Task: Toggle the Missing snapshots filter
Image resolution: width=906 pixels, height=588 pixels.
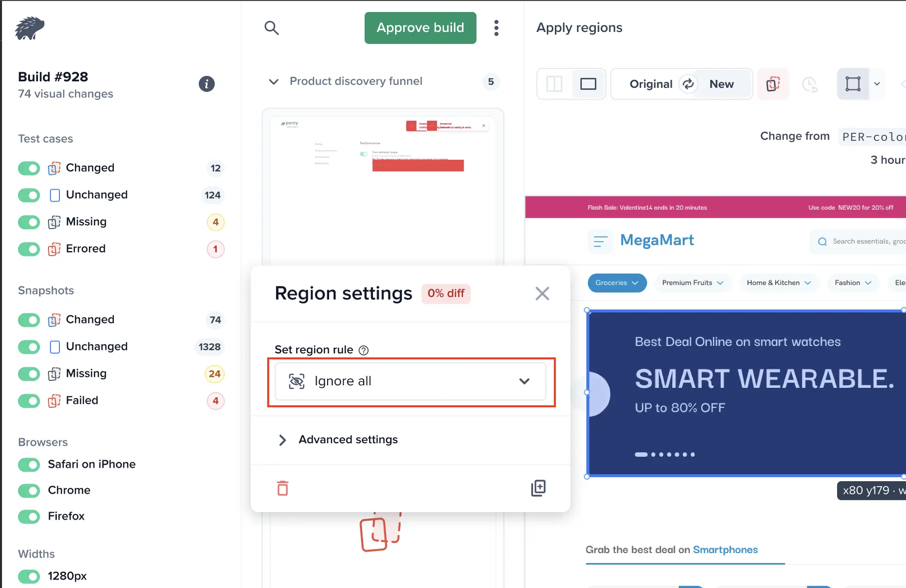Action: click(x=29, y=374)
